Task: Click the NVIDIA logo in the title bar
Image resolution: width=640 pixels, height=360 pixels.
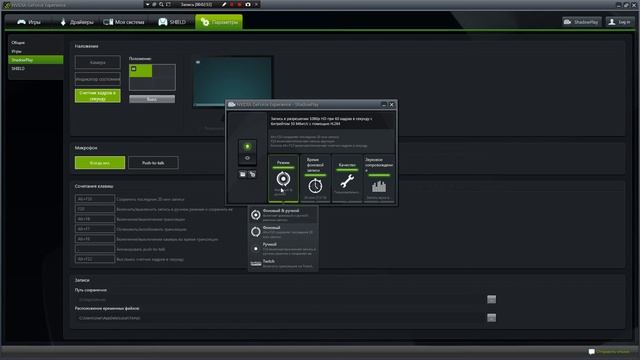Action: click(6, 5)
